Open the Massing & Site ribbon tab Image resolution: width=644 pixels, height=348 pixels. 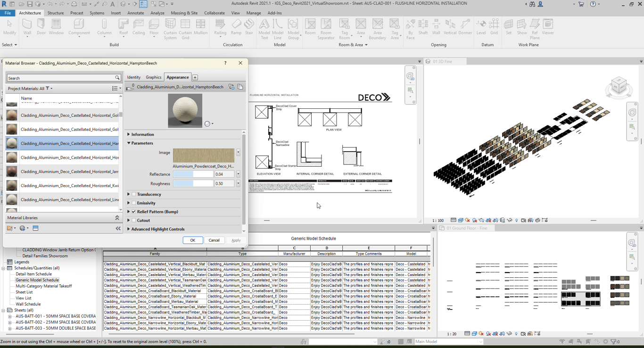pyautogui.click(x=184, y=13)
